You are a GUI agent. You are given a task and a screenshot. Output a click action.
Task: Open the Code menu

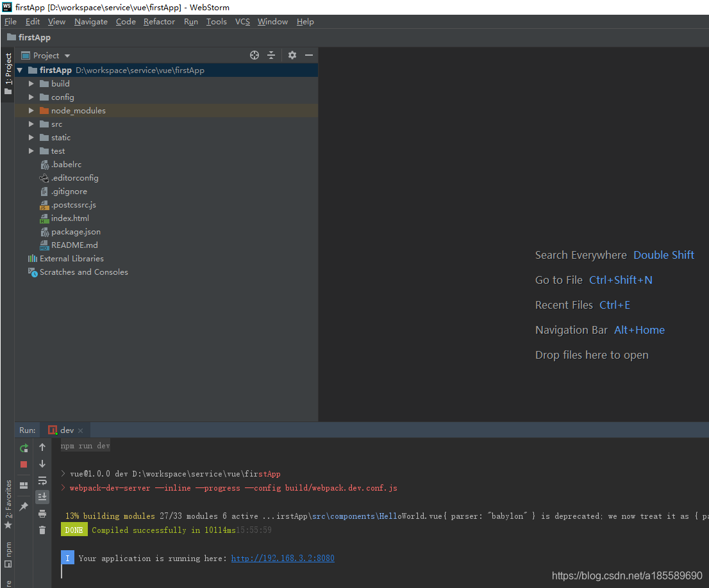tap(126, 22)
